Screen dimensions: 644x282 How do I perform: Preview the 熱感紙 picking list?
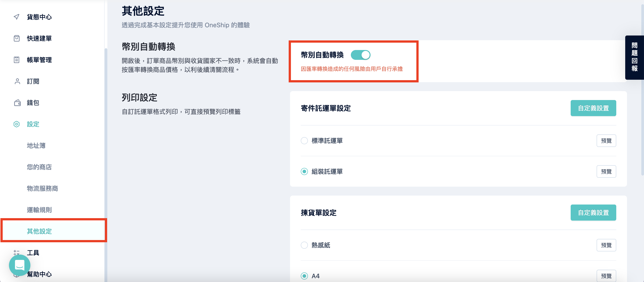click(x=606, y=245)
